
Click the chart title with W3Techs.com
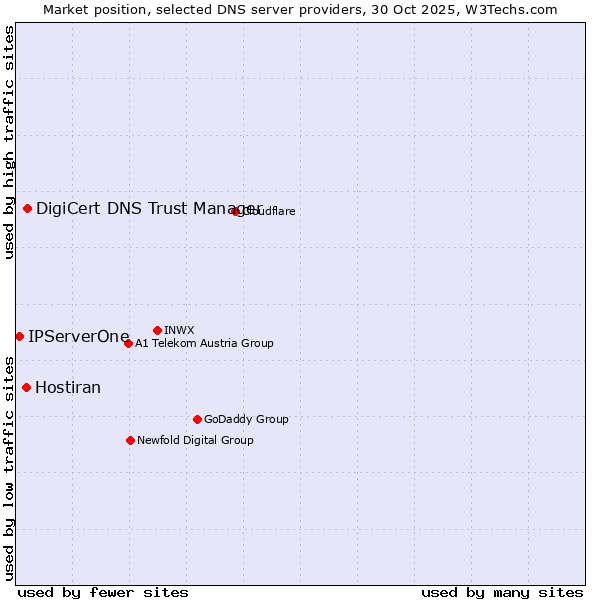click(x=300, y=9)
